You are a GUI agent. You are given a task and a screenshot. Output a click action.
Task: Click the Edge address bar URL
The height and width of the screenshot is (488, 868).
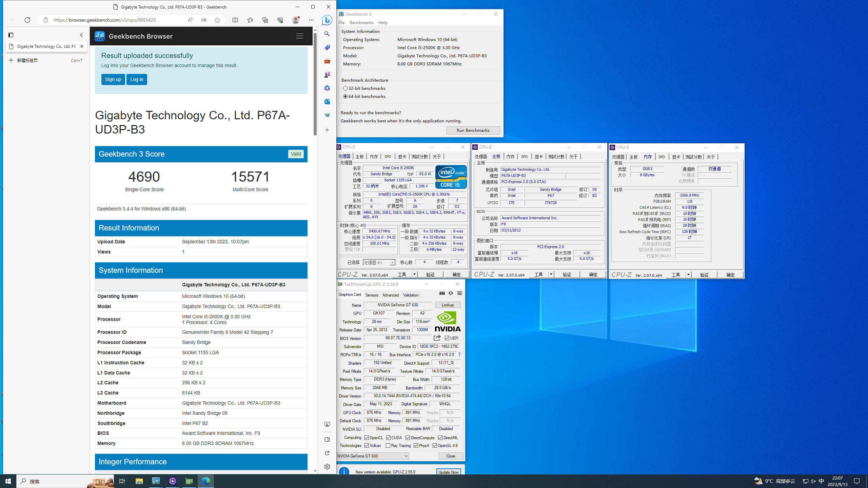tap(105, 20)
